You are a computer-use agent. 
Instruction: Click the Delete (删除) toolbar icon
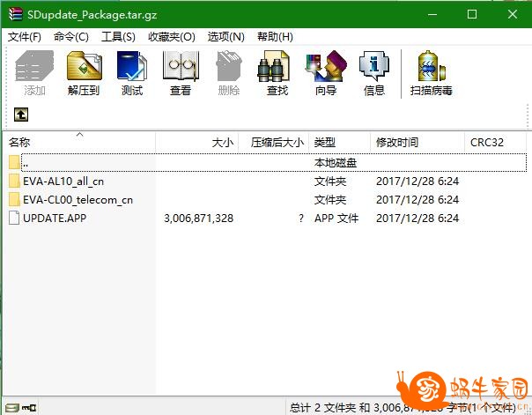pyautogui.click(x=229, y=66)
